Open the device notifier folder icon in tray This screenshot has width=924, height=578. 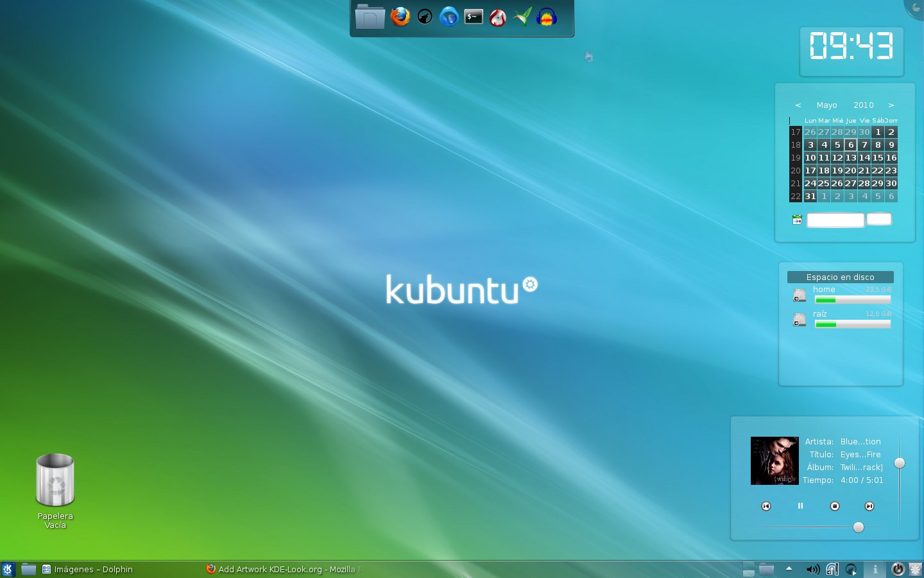767,569
